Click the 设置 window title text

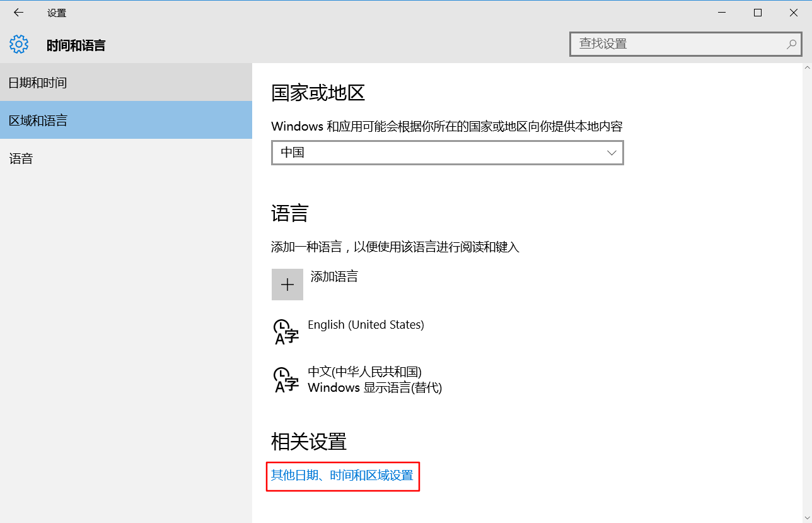pyautogui.click(x=55, y=12)
